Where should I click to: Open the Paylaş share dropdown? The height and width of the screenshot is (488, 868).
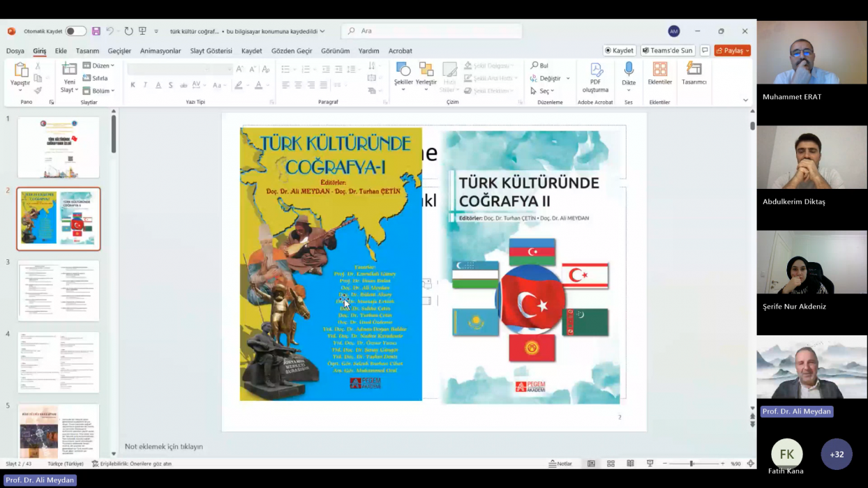point(732,51)
